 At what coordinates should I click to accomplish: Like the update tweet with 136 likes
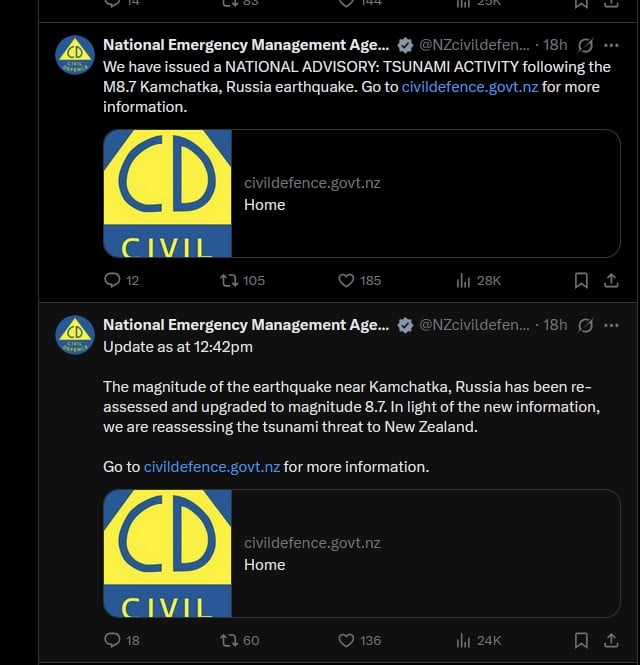[x=360, y=640]
